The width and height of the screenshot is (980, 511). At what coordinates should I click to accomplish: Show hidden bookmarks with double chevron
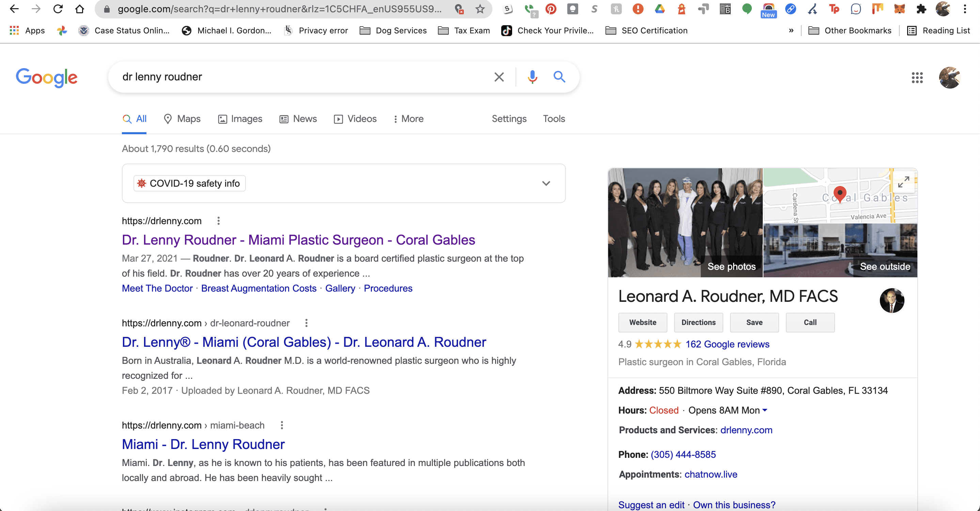(x=791, y=30)
